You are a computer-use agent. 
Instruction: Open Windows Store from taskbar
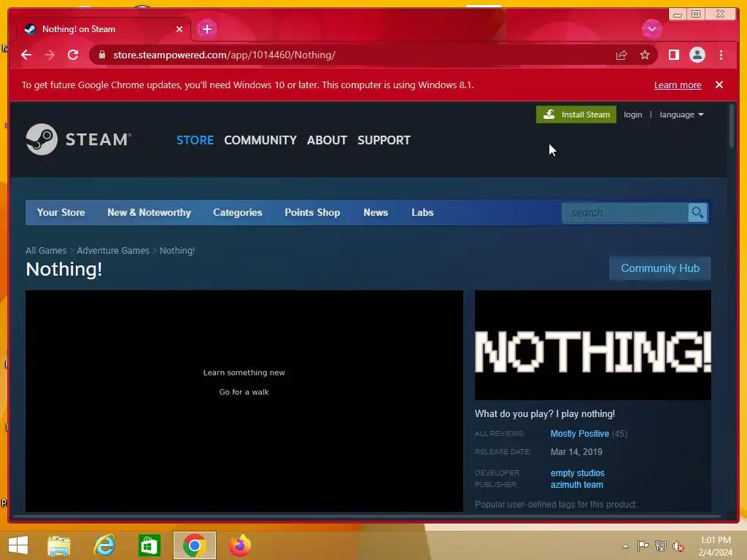pyautogui.click(x=149, y=545)
